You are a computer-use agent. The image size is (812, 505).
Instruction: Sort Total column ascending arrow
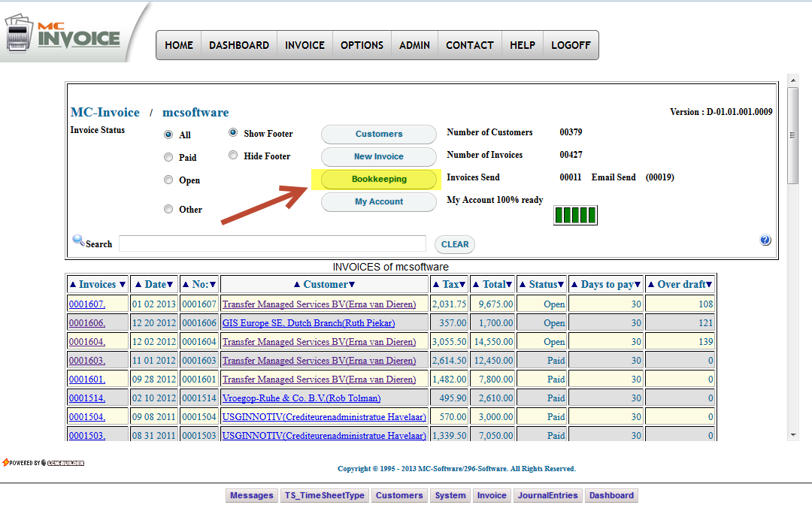[476, 285]
